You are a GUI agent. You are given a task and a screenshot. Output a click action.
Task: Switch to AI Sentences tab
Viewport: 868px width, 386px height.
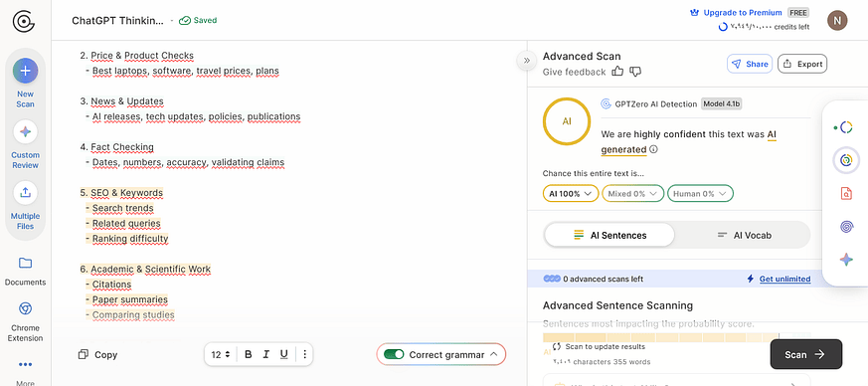(609, 235)
